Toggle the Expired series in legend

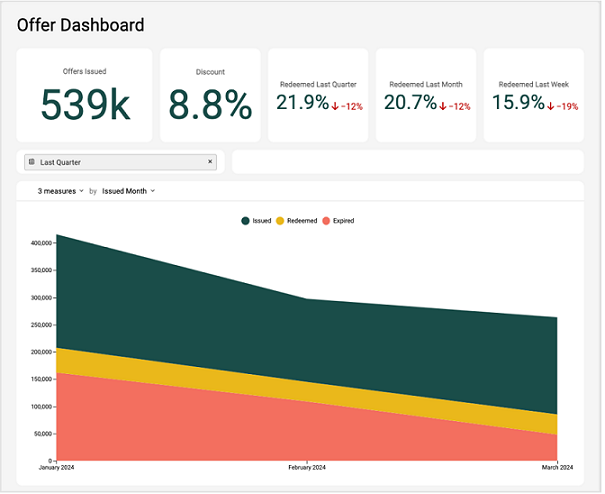click(x=338, y=220)
